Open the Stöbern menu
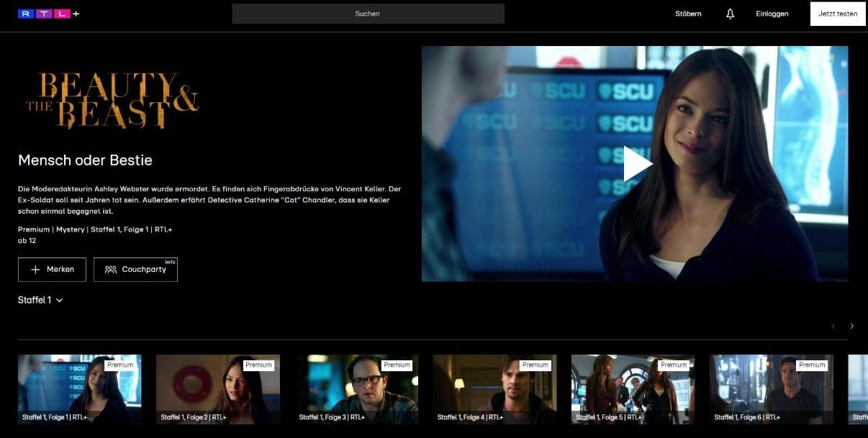Screen dimensions: 868x438 coord(688,14)
